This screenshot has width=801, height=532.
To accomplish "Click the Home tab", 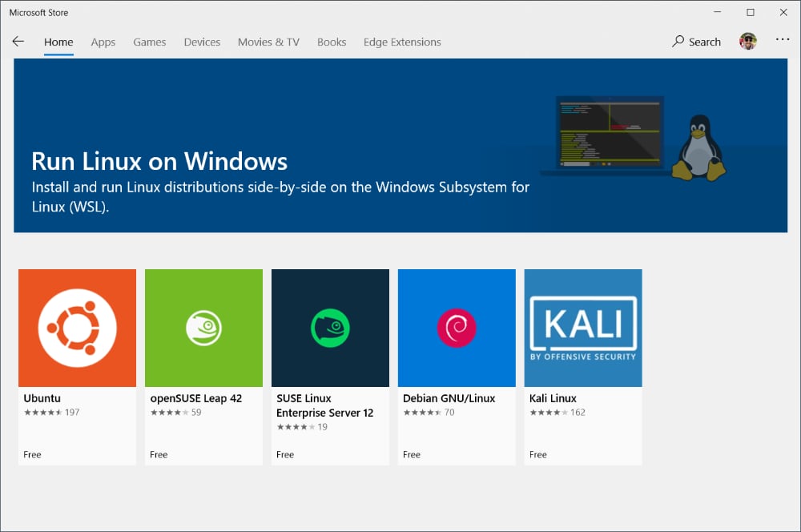I will (x=58, y=42).
